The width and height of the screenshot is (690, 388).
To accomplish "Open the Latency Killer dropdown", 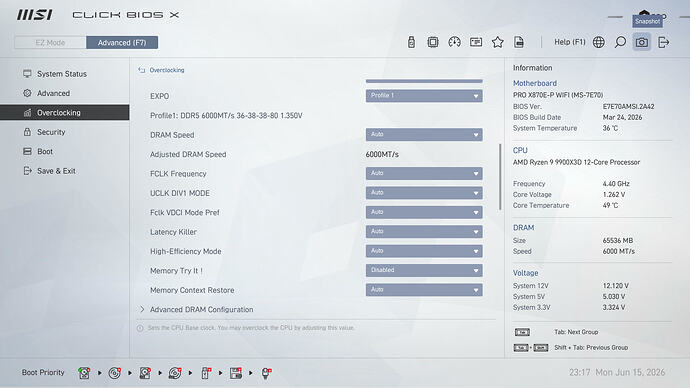I will coord(424,231).
